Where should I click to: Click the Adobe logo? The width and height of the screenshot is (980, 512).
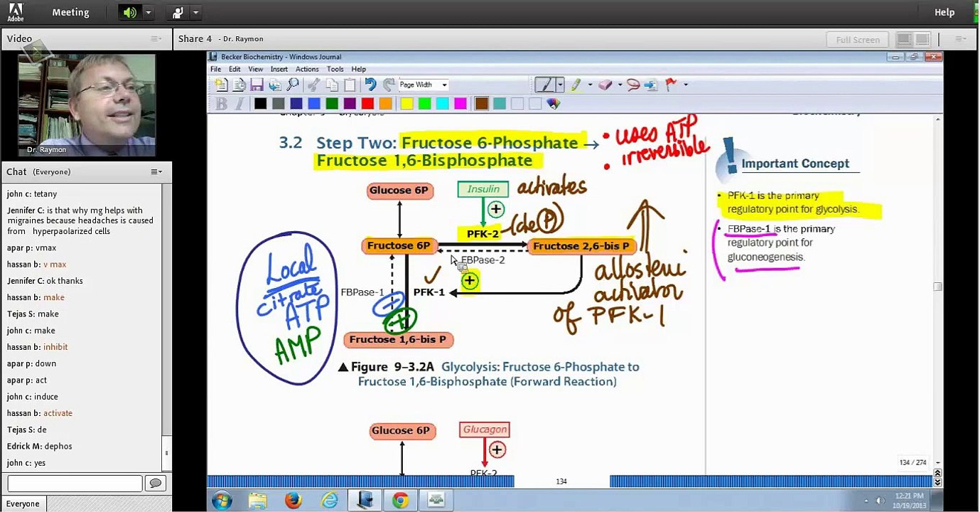tap(16, 12)
